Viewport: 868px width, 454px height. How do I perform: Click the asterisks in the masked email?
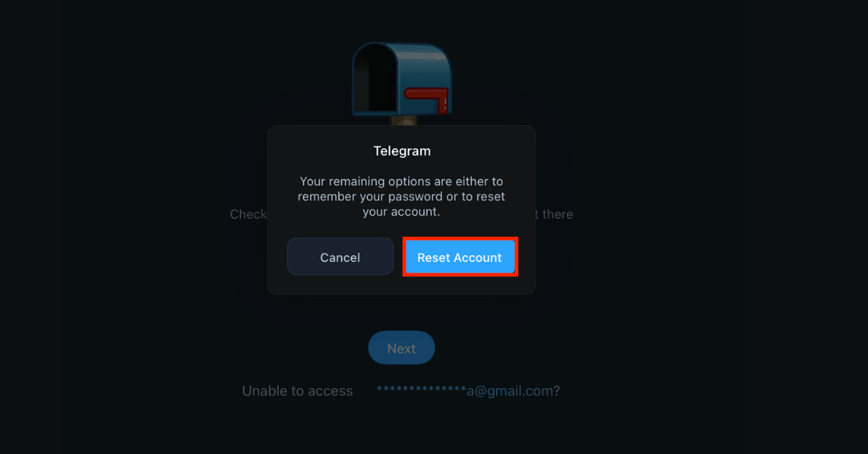(421, 390)
